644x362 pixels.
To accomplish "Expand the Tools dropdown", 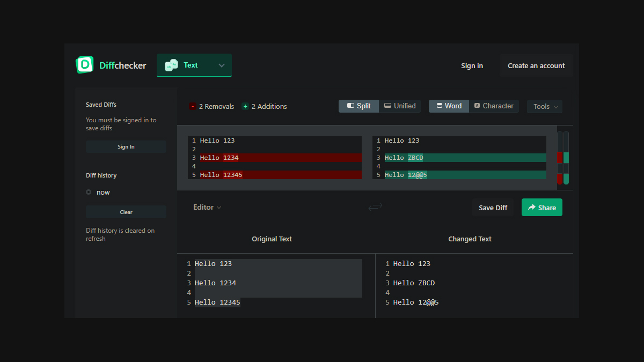I will click(x=544, y=106).
